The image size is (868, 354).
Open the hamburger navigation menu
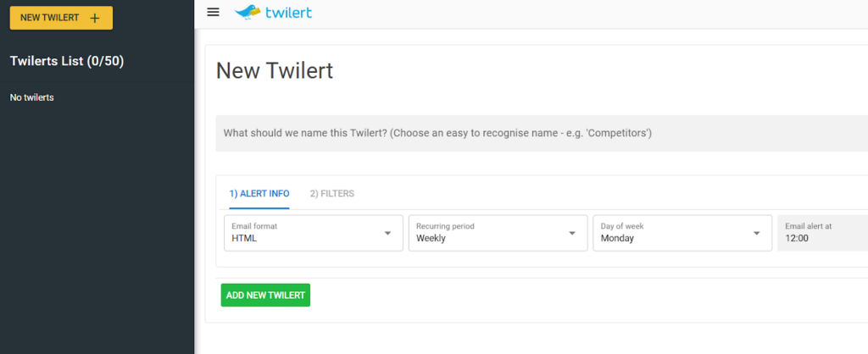214,12
